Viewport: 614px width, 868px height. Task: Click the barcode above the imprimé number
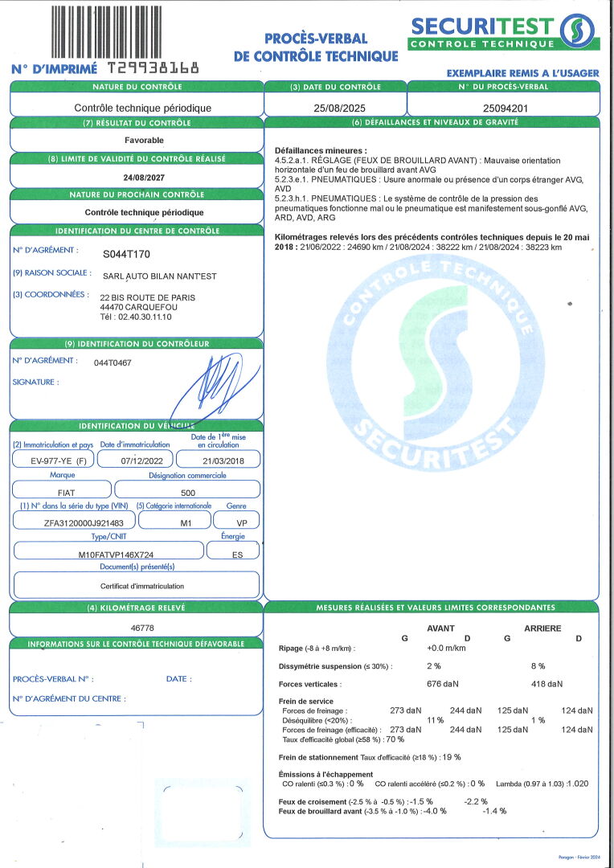(107, 32)
